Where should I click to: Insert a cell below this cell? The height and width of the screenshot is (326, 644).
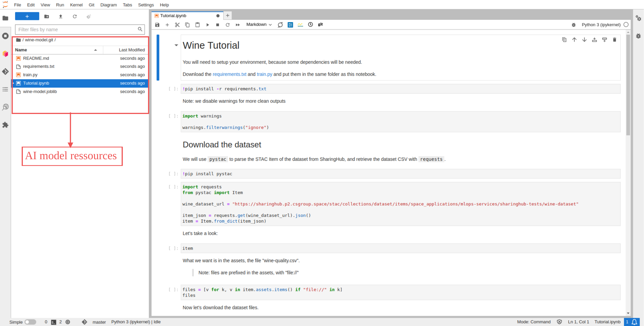point(604,40)
